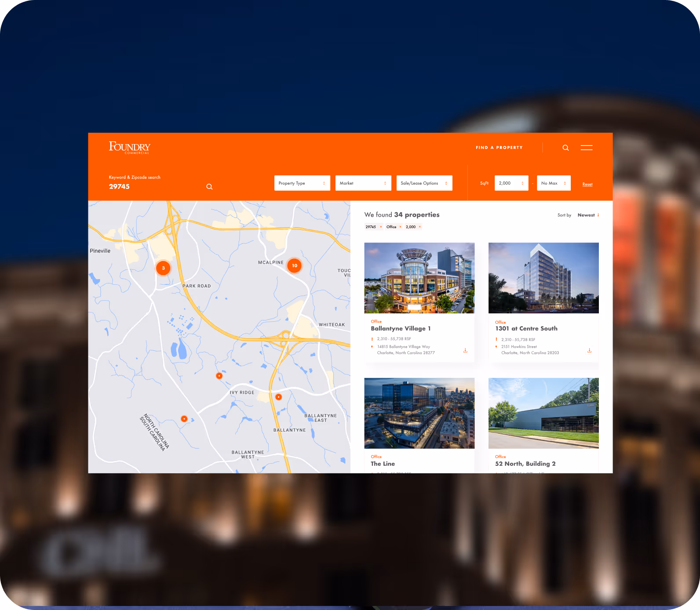700x610 pixels.
Task: Open The Line listing title
Action: tap(383, 464)
